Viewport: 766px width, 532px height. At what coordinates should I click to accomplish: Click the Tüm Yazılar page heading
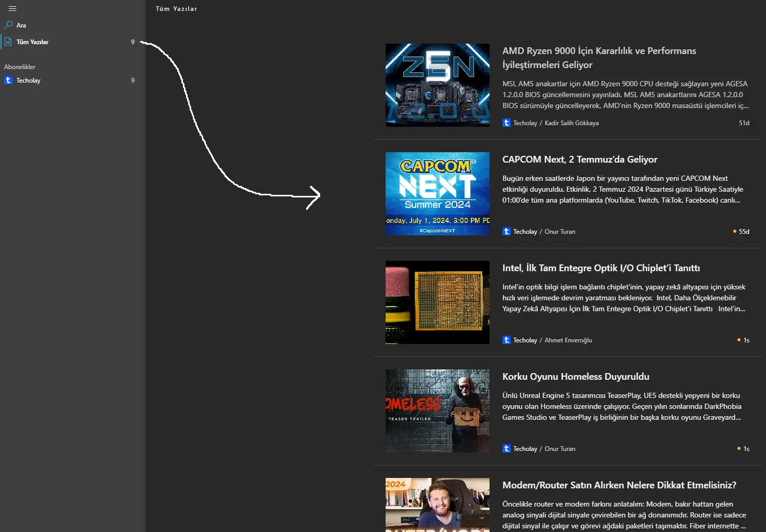pyautogui.click(x=176, y=9)
